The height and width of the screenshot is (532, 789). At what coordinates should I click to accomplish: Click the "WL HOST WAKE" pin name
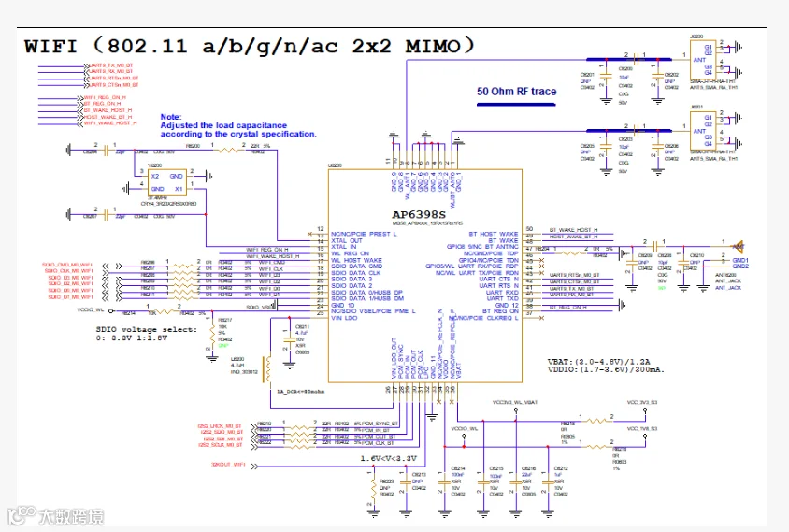(356, 260)
